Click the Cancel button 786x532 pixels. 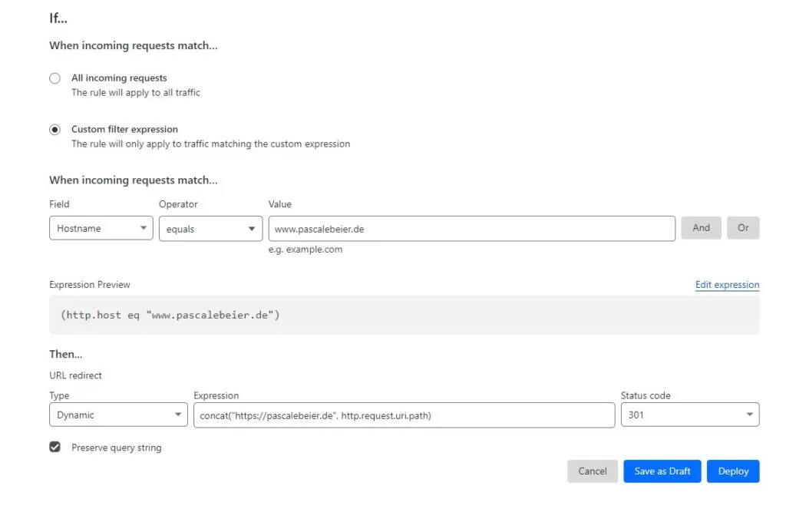592,471
